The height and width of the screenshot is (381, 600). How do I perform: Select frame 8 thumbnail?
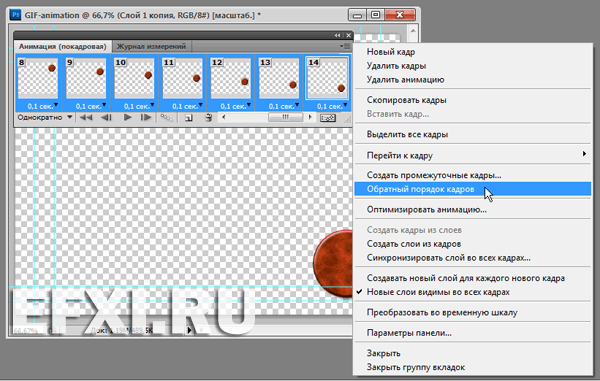coord(38,78)
